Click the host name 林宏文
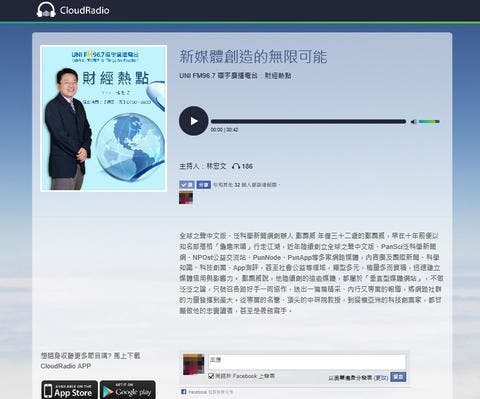The height and width of the screenshot is (399, 480). 216,166
